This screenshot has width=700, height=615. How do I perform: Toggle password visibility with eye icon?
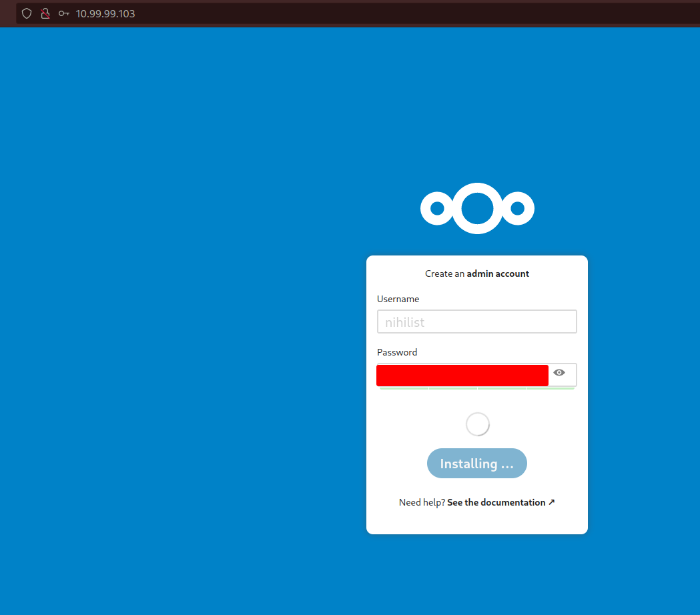[559, 373]
